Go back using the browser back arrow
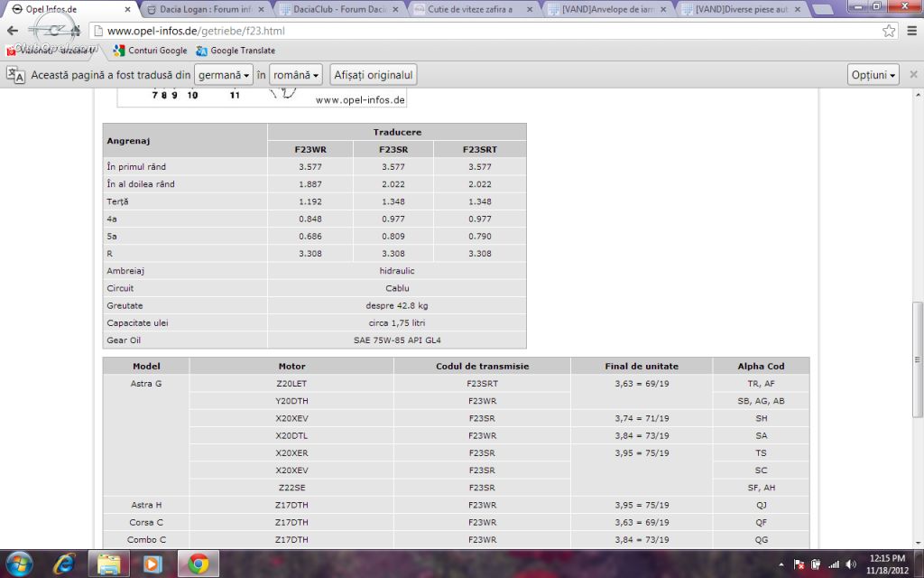 tap(13, 31)
